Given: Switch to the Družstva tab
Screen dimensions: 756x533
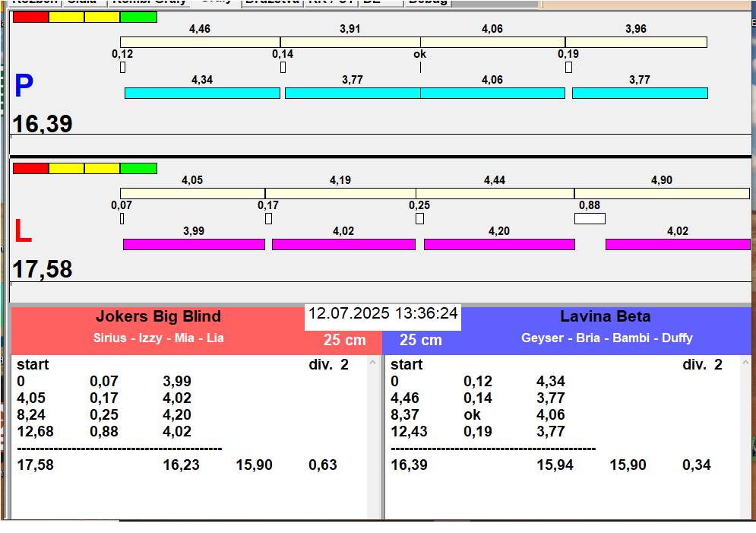Looking at the screenshot, I should [272, 2].
